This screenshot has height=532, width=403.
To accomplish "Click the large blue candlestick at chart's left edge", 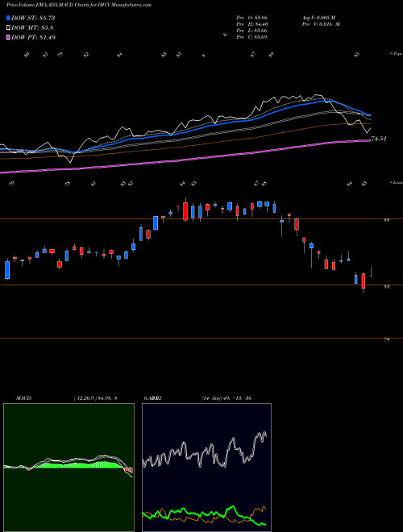I will pyautogui.click(x=7, y=270).
